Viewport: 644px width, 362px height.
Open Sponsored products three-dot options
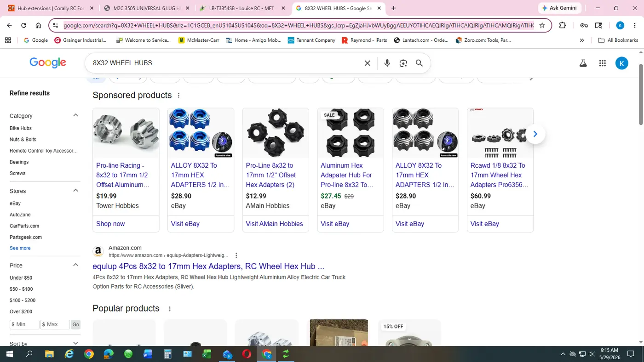[x=178, y=96]
